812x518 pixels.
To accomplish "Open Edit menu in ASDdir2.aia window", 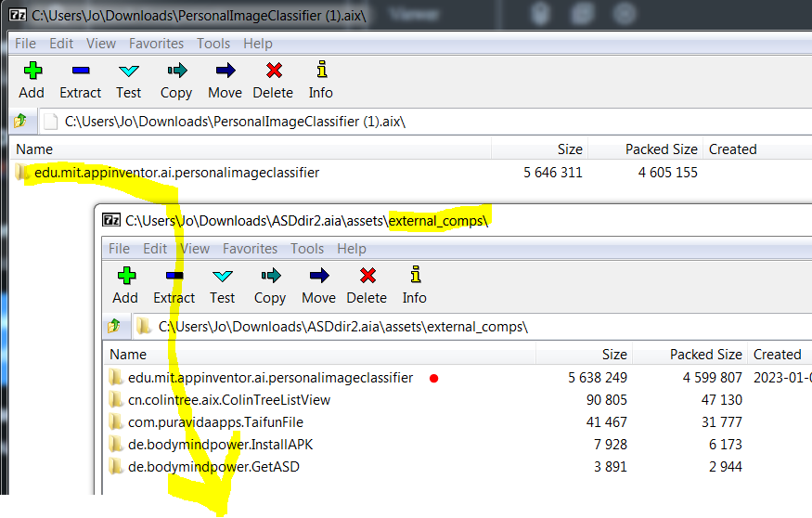I will (x=155, y=249).
